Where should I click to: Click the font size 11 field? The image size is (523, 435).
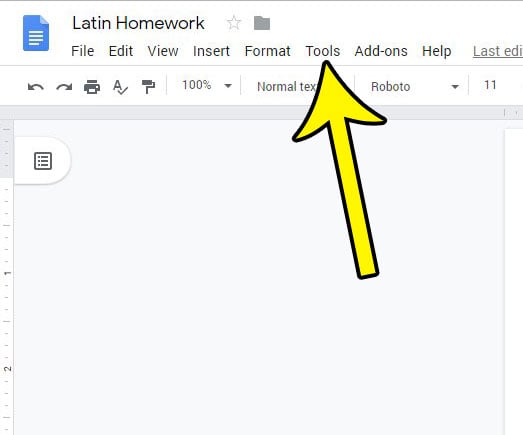point(490,85)
